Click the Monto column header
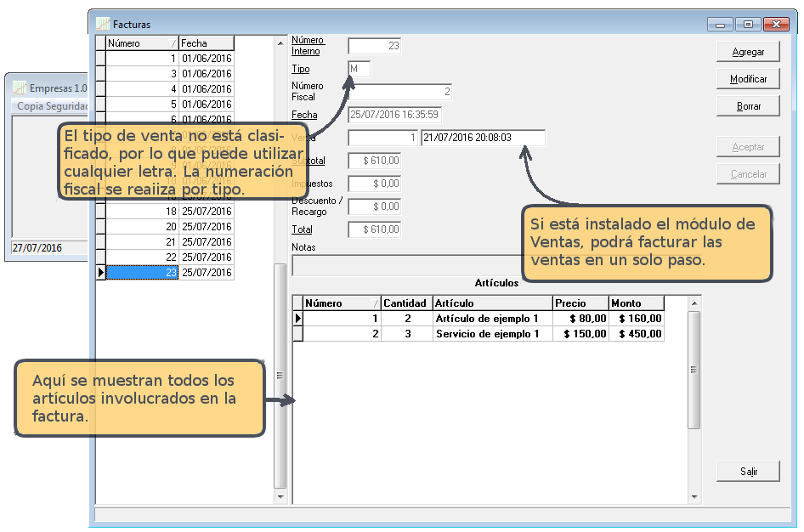Screen dimensions: 804x532 [637, 303]
